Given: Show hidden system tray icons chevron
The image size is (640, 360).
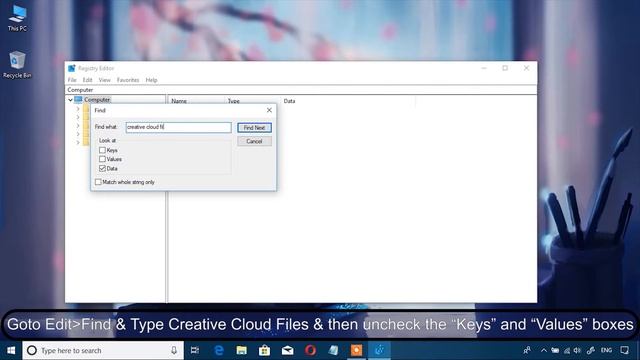Looking at the screenshot, I should pos(544,350).
